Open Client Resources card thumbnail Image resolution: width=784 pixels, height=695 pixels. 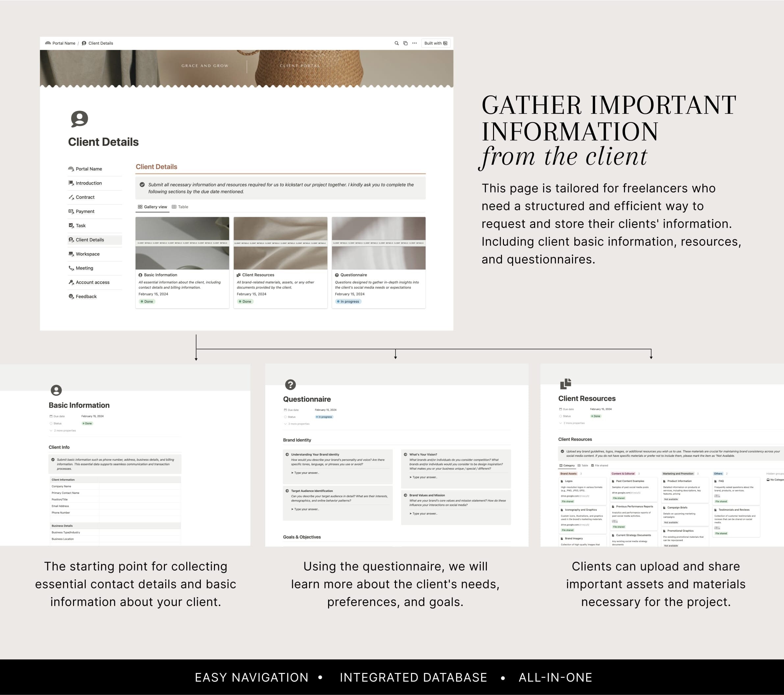pyautogui.click(x=280, y=243)
